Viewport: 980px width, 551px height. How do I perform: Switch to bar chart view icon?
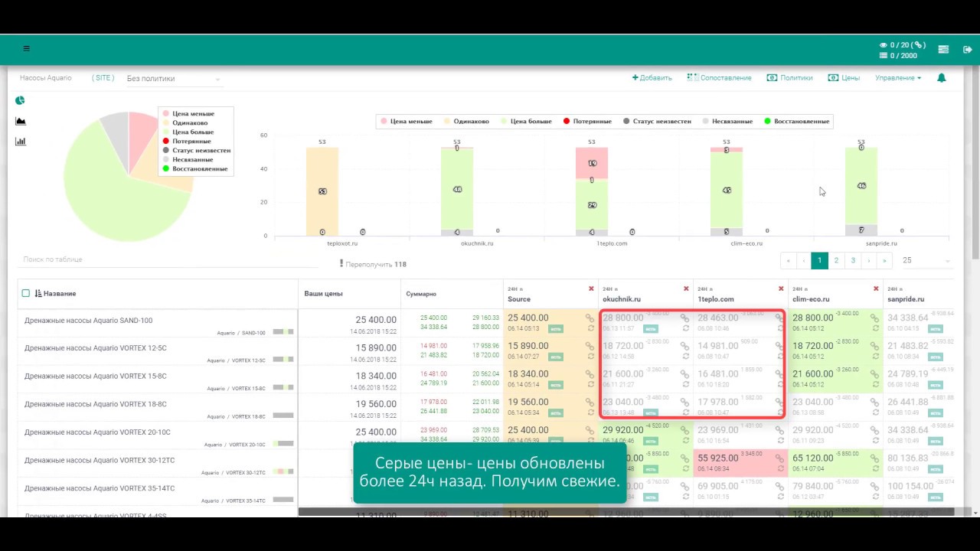pos(21,141)
